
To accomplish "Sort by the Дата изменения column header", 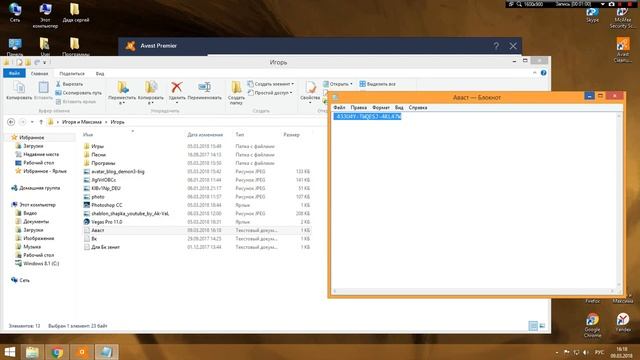I will 205,134.
